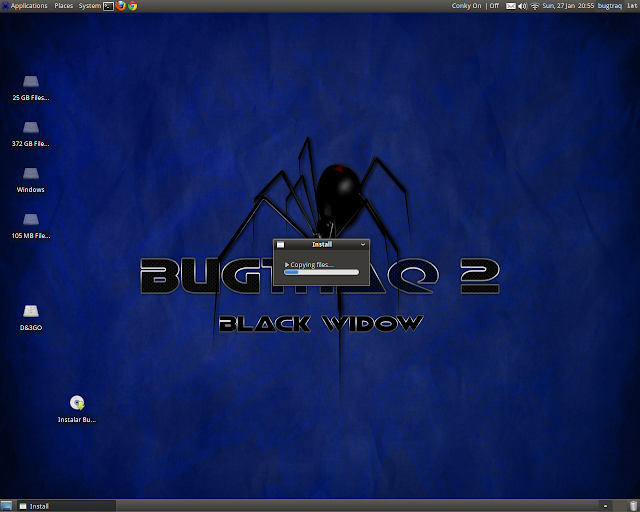Click the 'Copying files...' status text
The height and width of the screenshot is (512, 640).
(x=312, y=265)
